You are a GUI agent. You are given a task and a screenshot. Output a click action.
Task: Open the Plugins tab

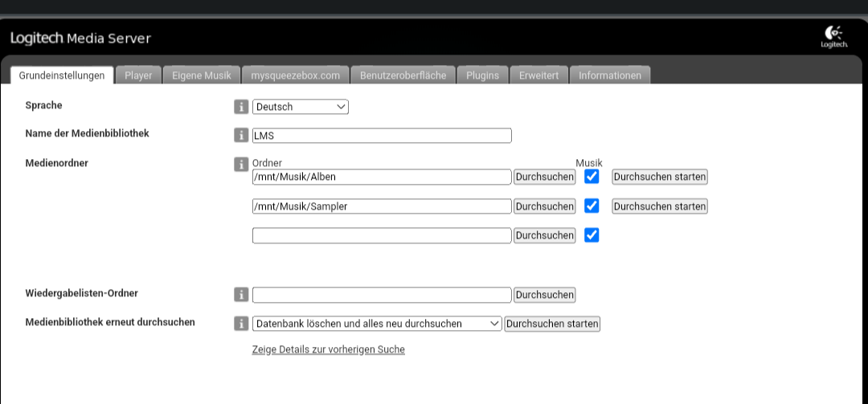tap(482, 75)
